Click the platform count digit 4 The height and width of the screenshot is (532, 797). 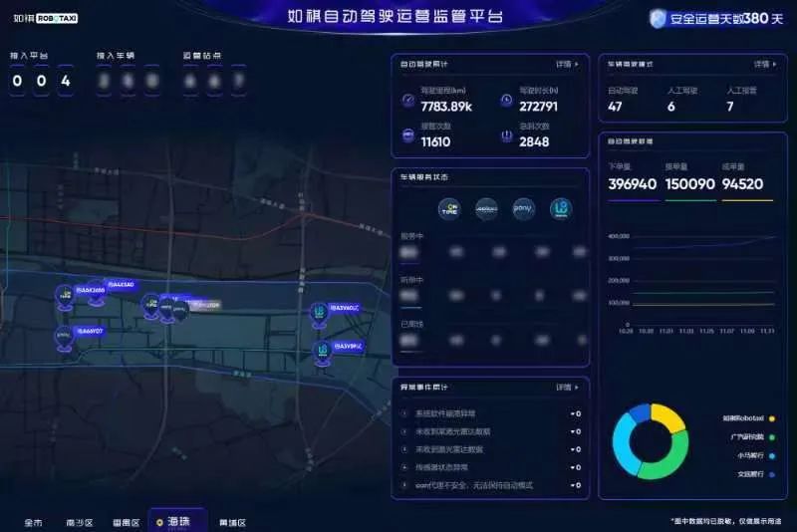pos(66,81)
